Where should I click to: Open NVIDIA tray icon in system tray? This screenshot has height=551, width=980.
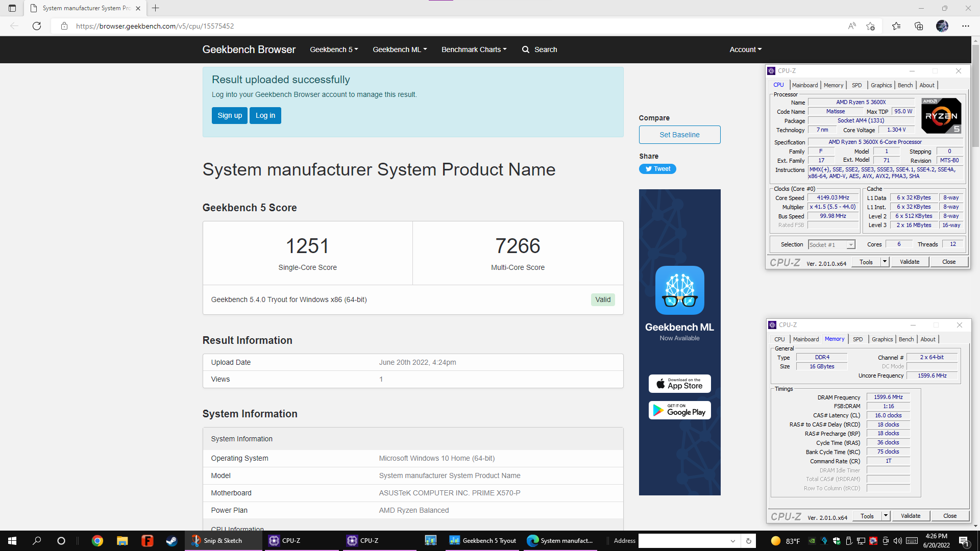point(812,541)
